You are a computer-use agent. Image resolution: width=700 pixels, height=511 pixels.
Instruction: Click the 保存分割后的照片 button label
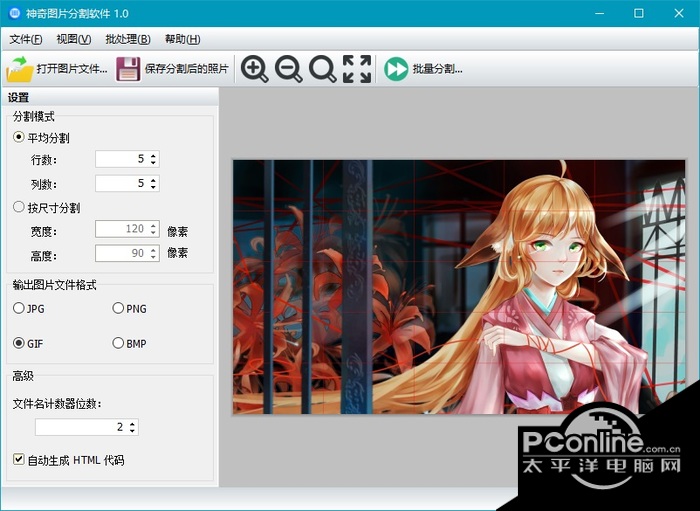(x=187, y=69)
